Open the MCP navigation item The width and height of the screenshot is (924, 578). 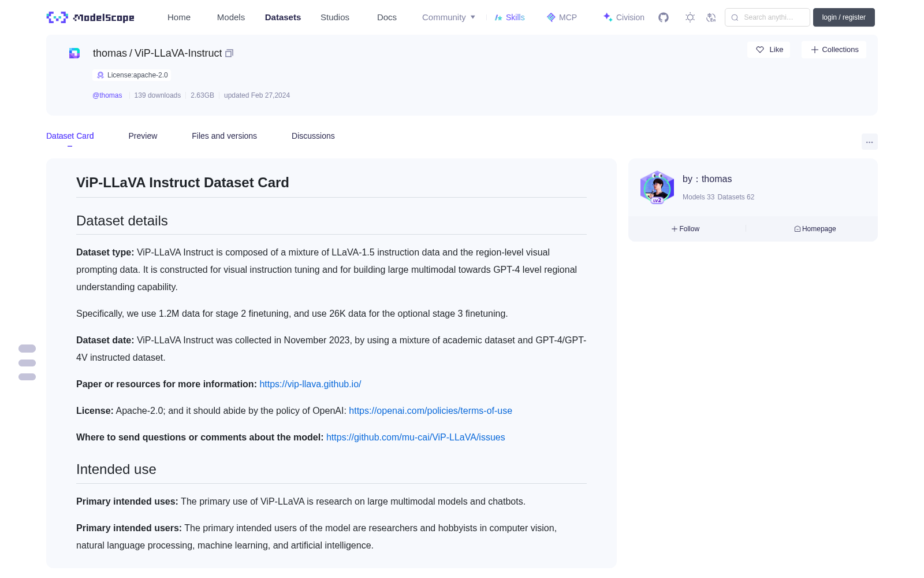coord(562,17)
